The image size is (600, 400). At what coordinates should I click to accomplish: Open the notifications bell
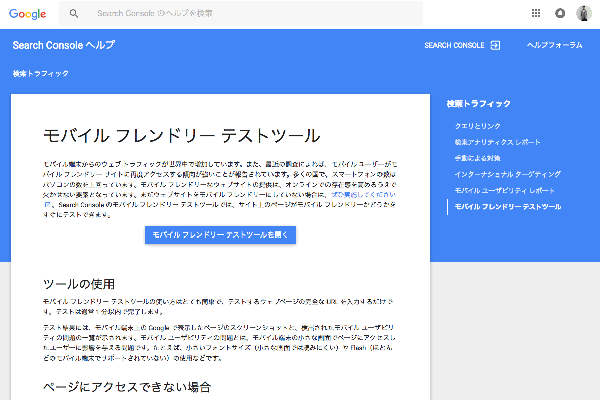click(x=560, y=13)
